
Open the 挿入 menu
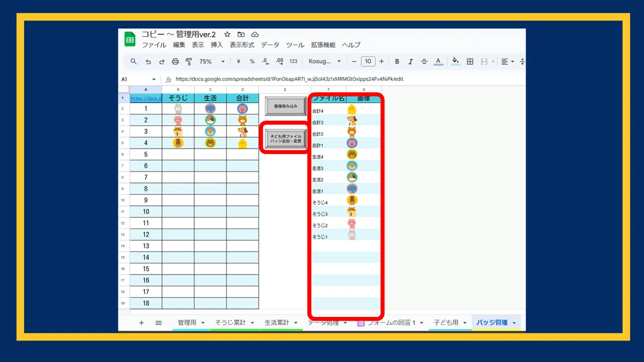pyautogui.click(x=217, y=45)
